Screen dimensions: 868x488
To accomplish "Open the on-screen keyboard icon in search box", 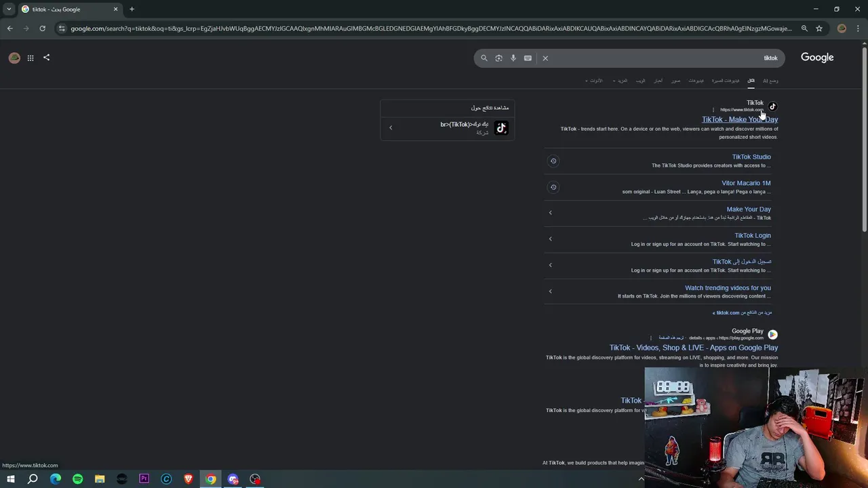I will click(x=528, y=58).
